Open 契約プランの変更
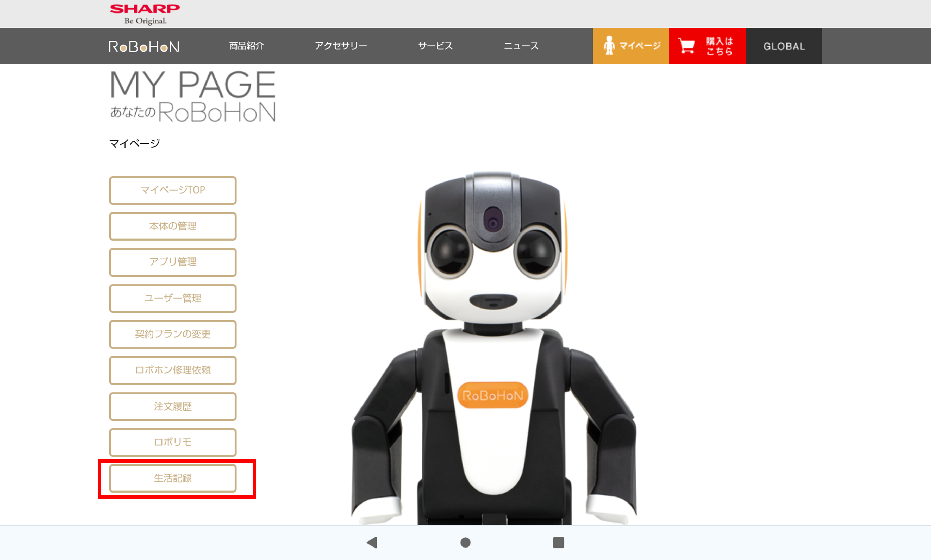 (173, 334)
